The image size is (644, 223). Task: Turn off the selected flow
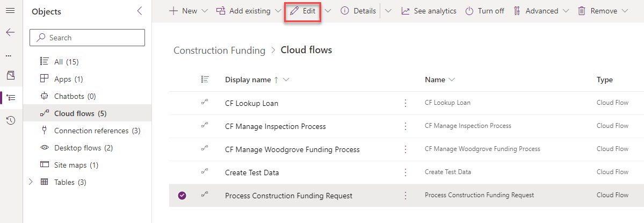coord(484,11)
